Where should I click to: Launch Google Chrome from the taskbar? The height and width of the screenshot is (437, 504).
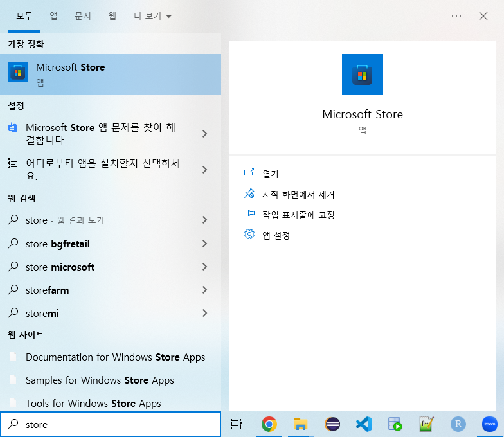[x=269, y=424]
